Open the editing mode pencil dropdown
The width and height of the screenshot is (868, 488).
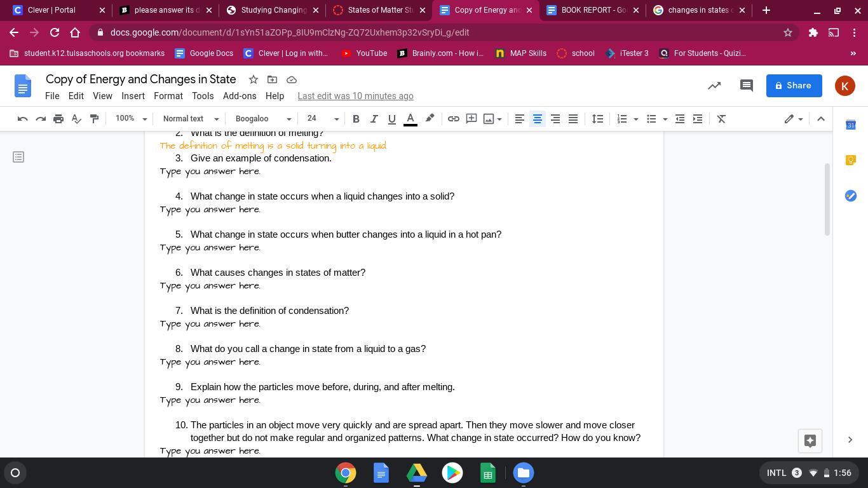click(x=794, y=119)
